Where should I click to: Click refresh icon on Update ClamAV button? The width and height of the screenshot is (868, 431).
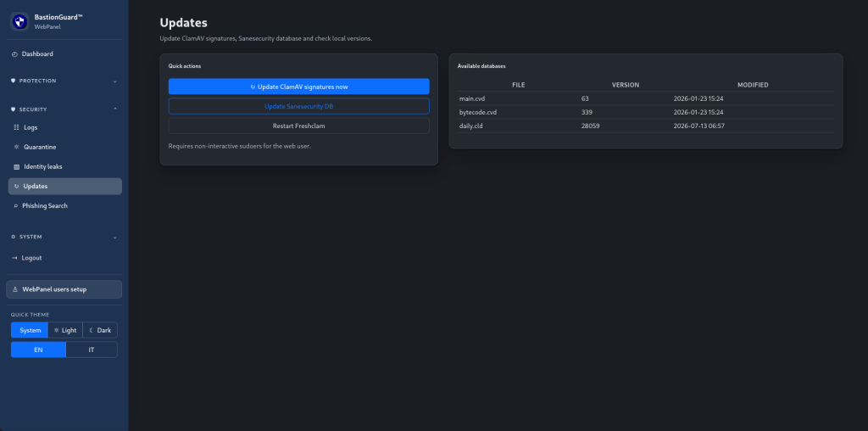[253, 87]
